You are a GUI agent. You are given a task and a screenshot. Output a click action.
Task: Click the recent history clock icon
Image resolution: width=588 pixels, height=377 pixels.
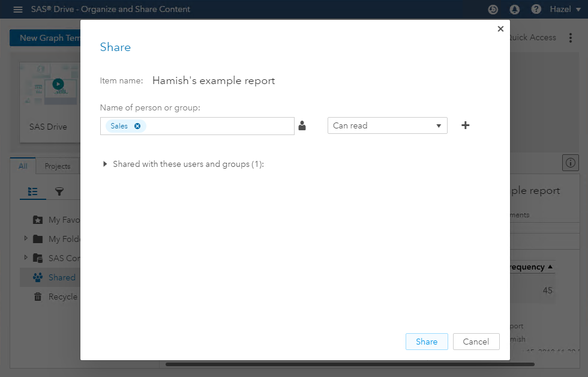[x=493, y=10]
